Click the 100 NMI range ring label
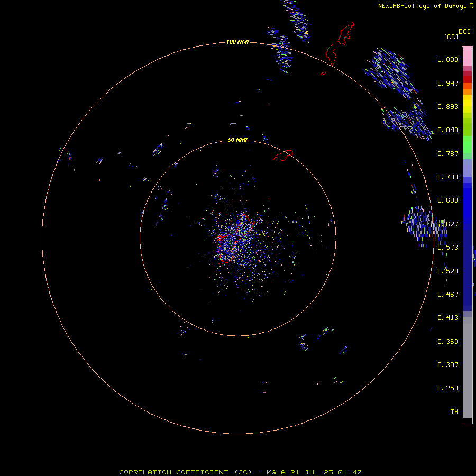This screenshot has width=476, height=476. (x=237, y=42)
